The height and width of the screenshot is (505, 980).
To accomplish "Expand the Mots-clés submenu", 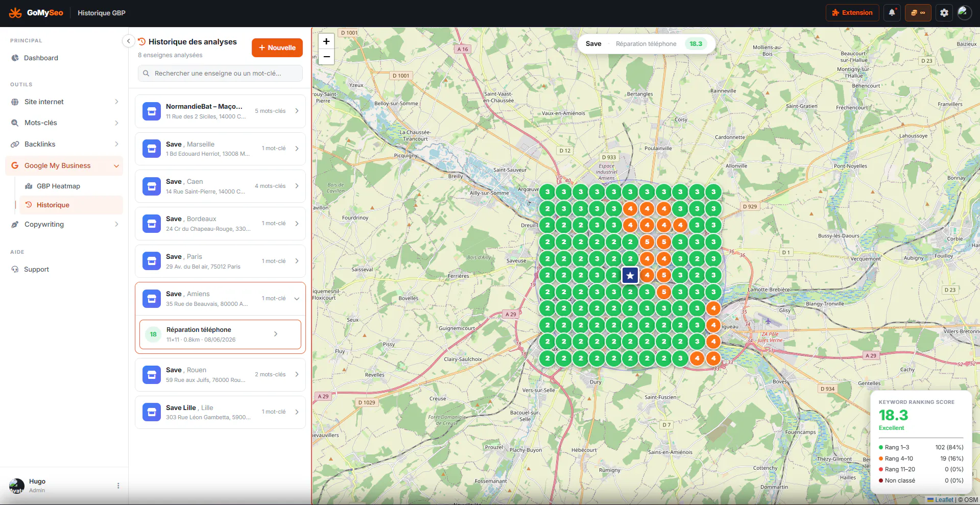I will [116, 123].
